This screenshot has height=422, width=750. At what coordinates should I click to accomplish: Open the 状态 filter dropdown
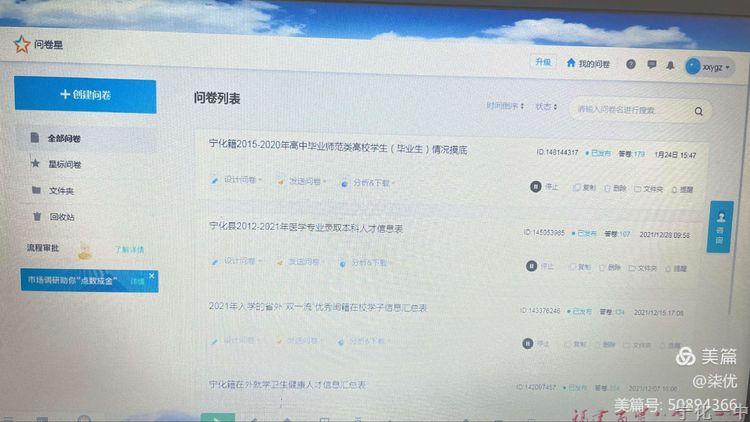click(x=545, y=106)
